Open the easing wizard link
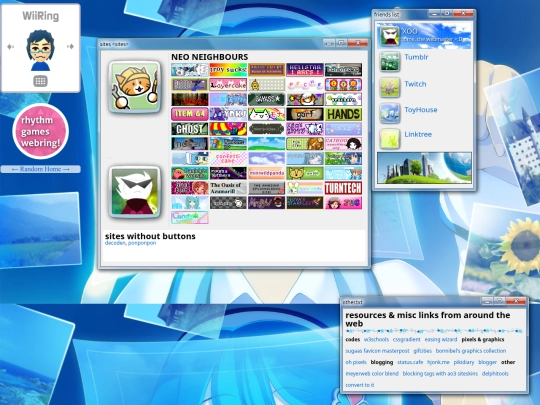 (x=441, y=340)
